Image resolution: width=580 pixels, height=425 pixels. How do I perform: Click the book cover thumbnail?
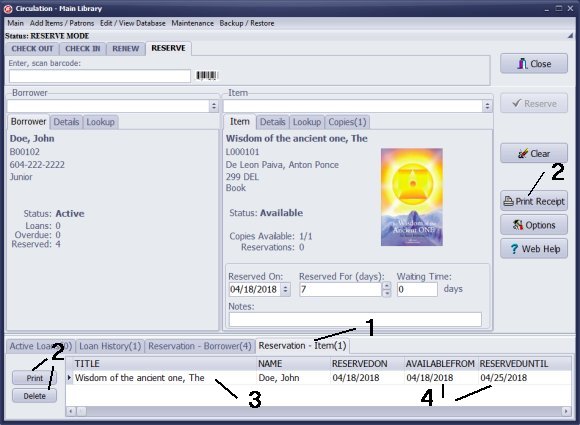pyautogui.click(x=412, y=197)
